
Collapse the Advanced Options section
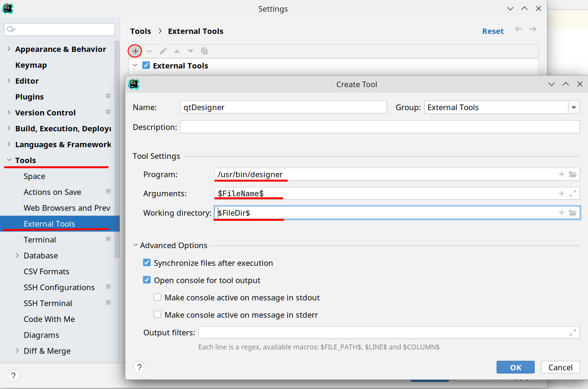click(x=136, y=245)
